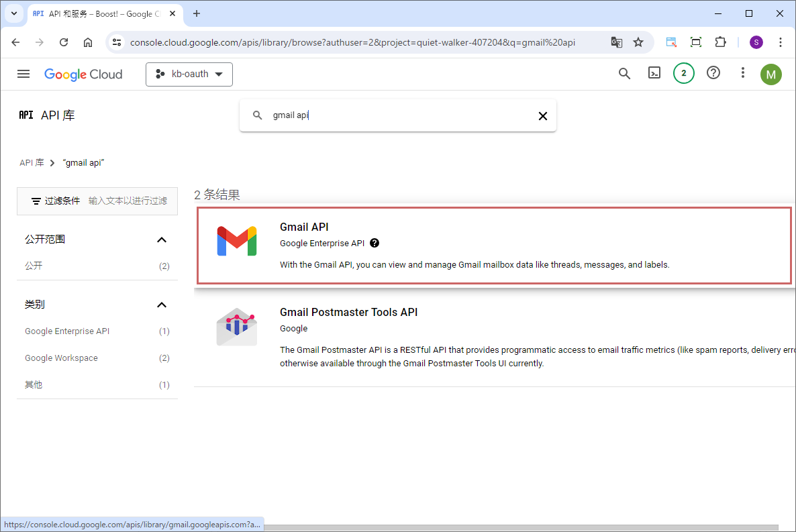Collapse the 公开范围 filter section
796x532 pixels.
[161, 240]
